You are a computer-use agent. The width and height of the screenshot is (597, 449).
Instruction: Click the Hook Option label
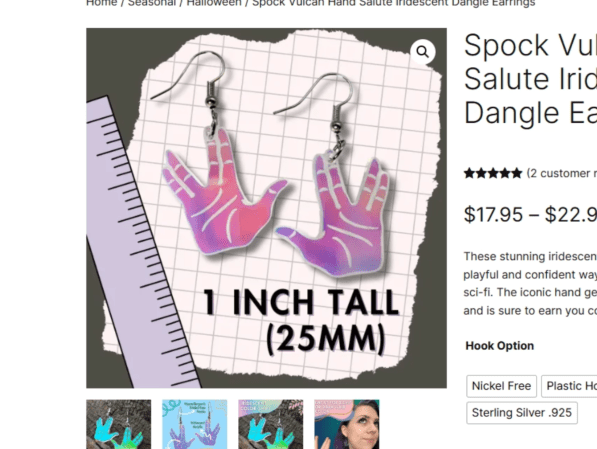pyautogui.click(x=500, y=346)
